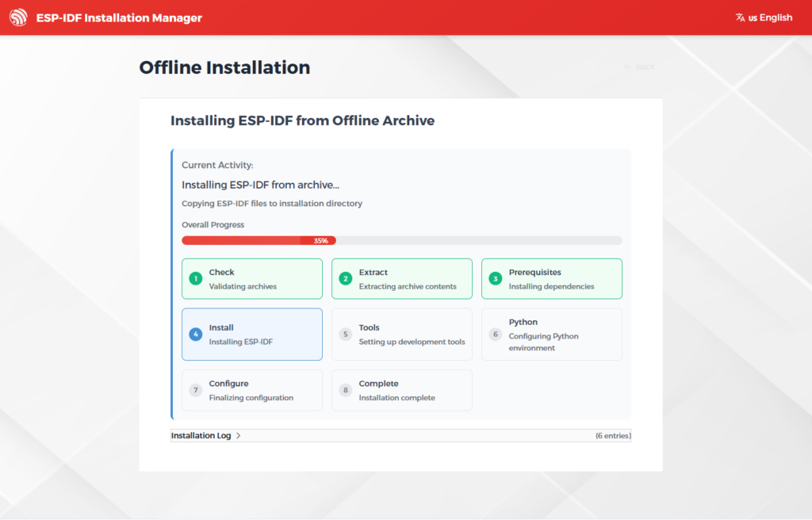The width and height of the screenshot is (812, 520).
Task: Open the Prerequisites step card
Action: (552, 279)
